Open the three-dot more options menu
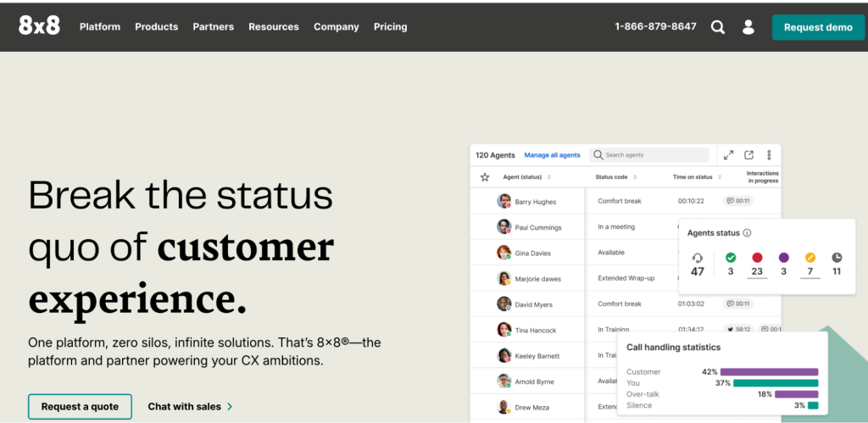The width and height of the screenshot is (868, 423). 769,155
